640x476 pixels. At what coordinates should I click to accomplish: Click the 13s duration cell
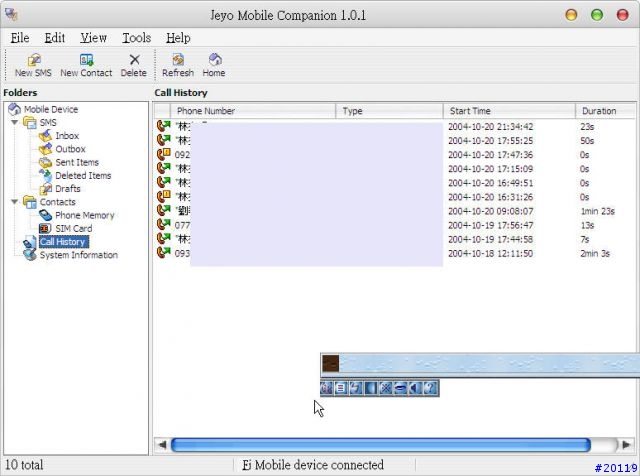[x=587, y=225]
